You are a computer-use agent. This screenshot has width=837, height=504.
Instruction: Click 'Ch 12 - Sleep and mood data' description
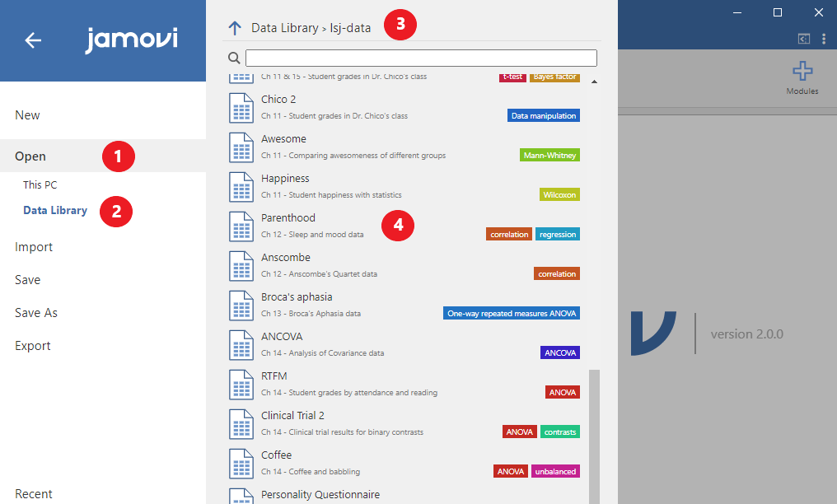tap(312, 234)
